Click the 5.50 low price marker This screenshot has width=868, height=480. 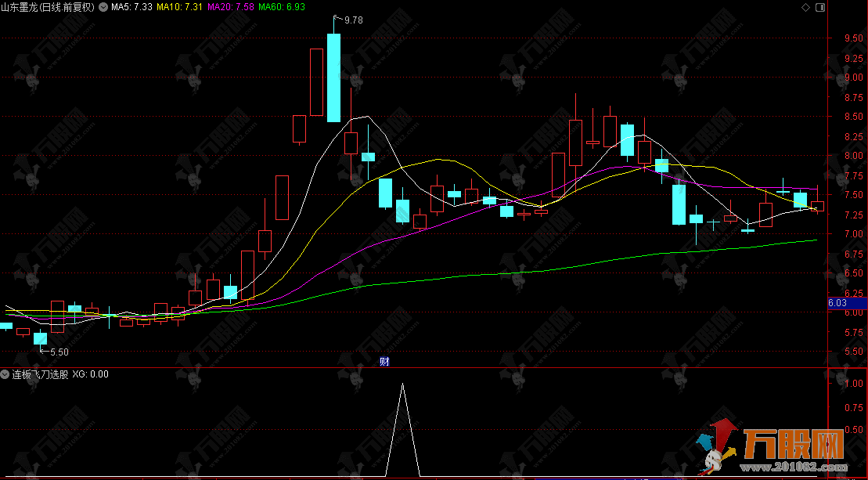59,352
